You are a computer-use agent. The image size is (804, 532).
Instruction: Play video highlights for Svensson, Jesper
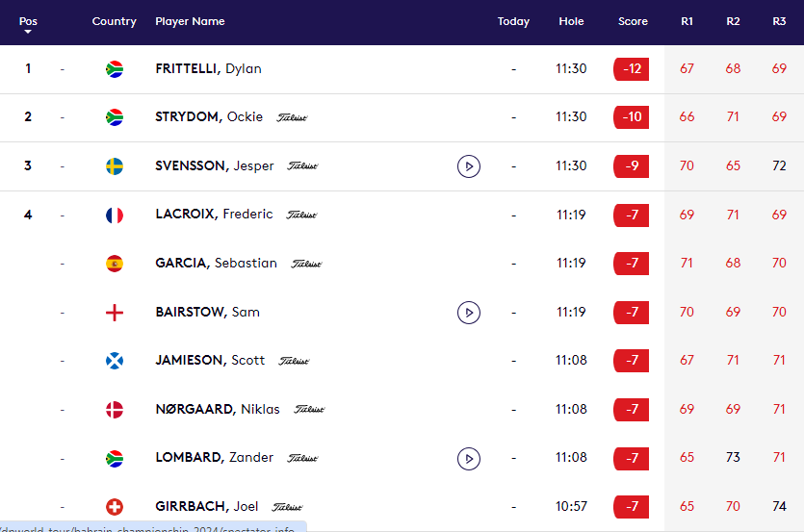[469, 166]
